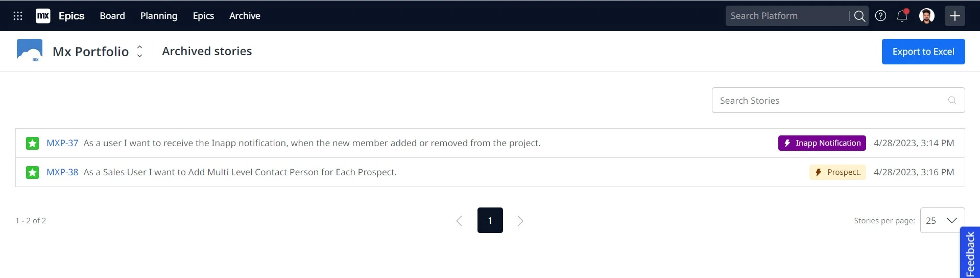Expand the Mx Portfolio project switcher

coord(139,51)
